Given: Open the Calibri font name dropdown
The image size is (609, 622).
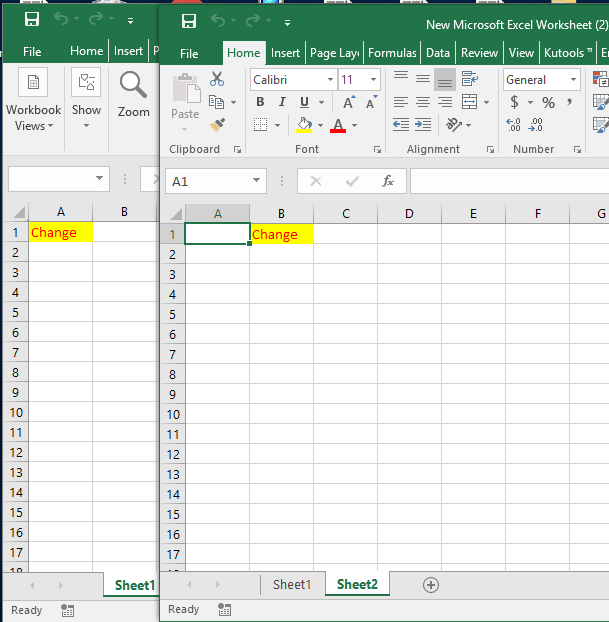Looking at the screenshot, I should tap(329, 80).
